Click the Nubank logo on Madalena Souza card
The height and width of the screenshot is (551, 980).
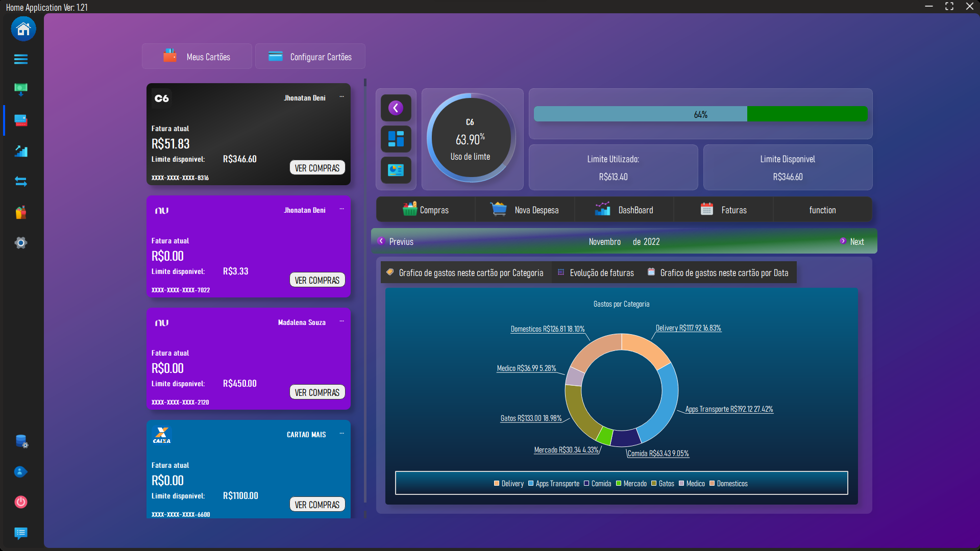[162, 323]
